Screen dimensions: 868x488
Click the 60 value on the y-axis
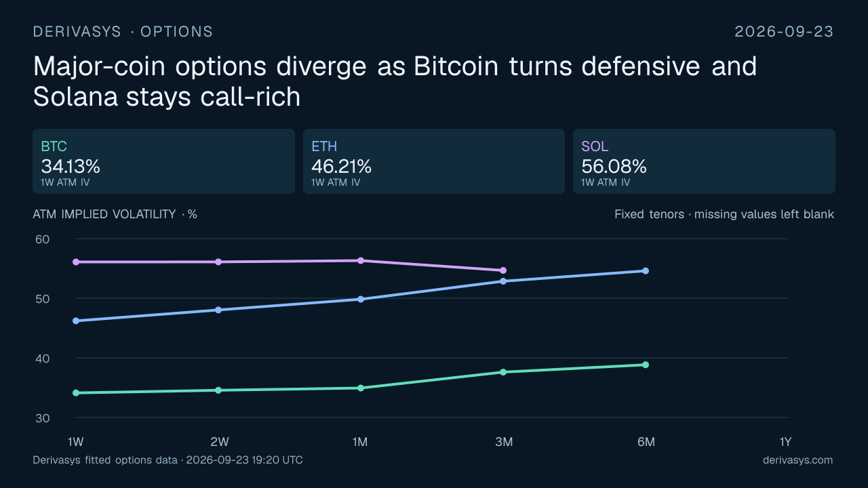click(42, 239)
